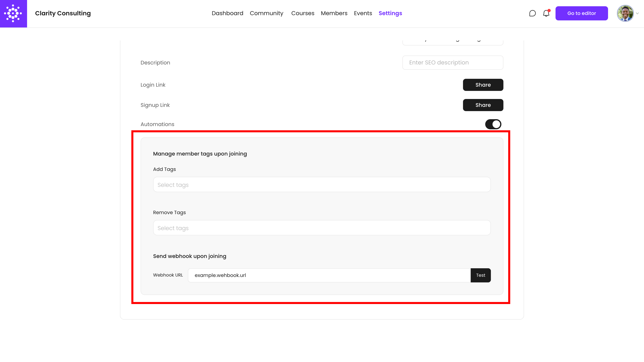Switch to the Community section

coord(267,13)
